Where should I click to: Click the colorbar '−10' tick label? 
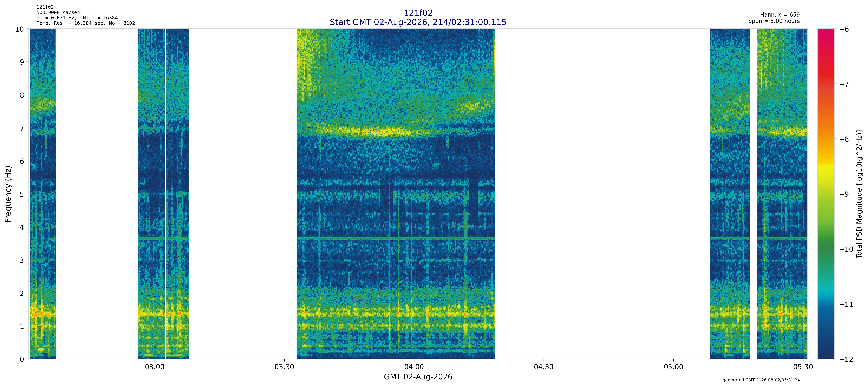(846, 249)
